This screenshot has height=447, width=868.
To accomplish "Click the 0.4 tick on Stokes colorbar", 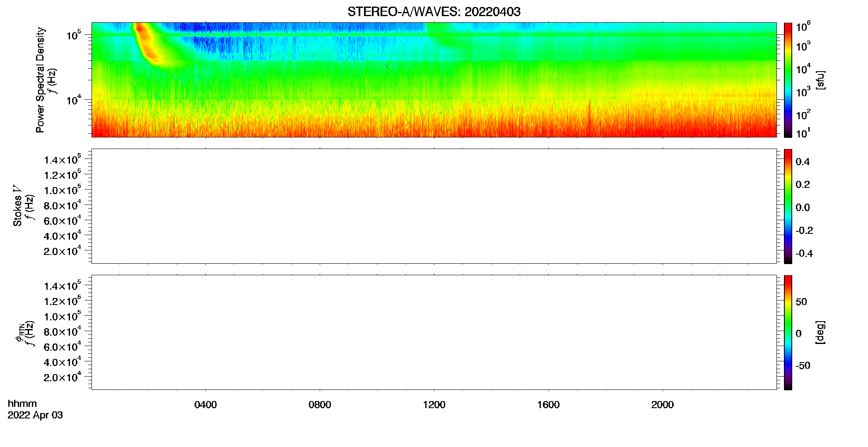I will tap(803, 162).
